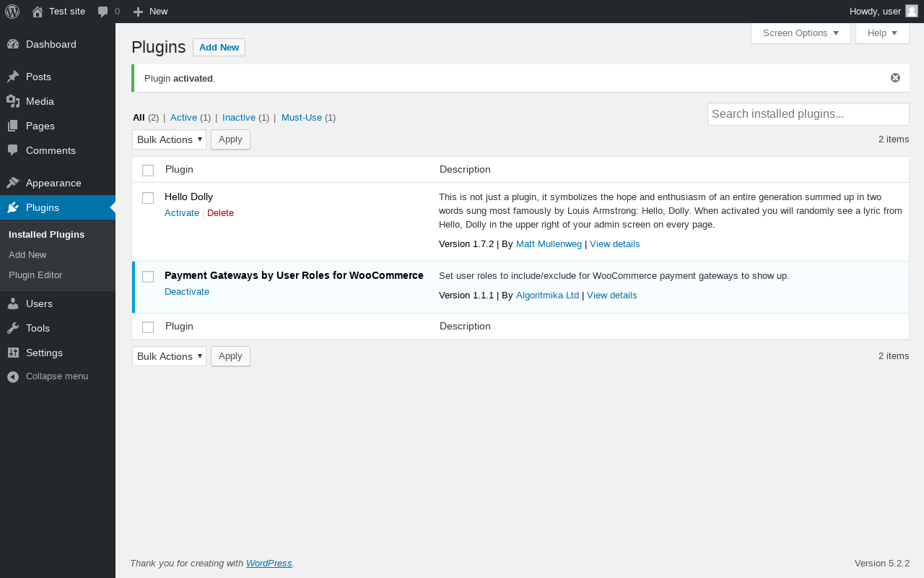Click the Collapse menu arrow icon
Screen dimensions: 924x578
pyautogui.click(x=13, y=376)
